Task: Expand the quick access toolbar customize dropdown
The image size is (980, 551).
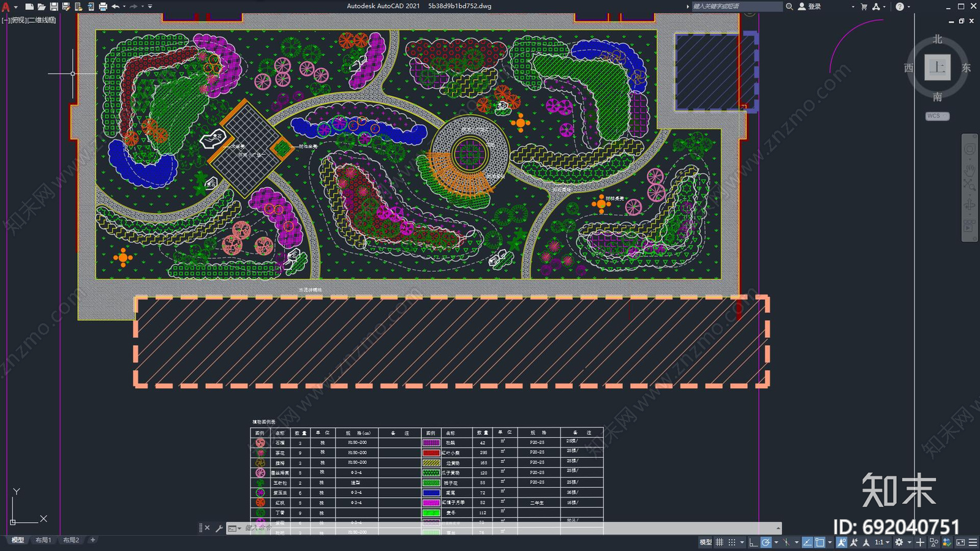Action: (150, 7)
